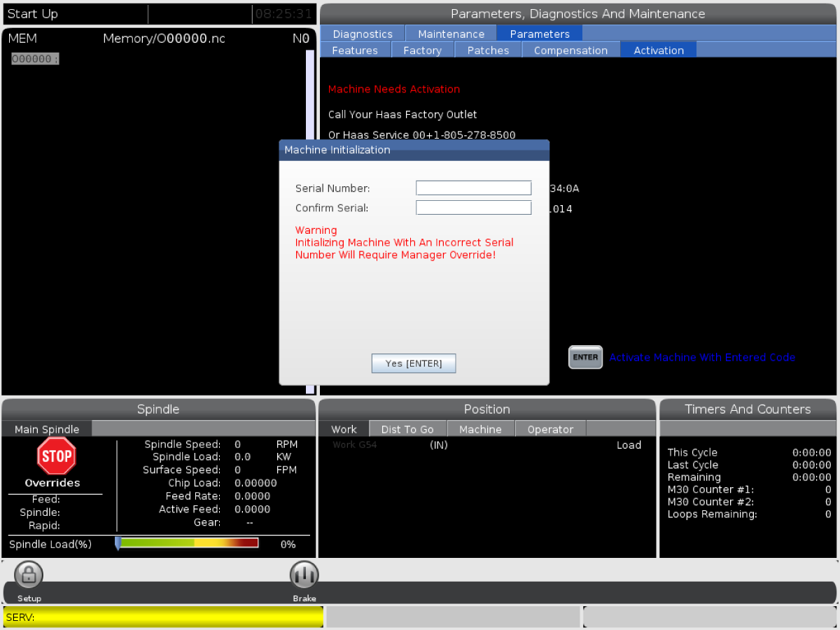
Task: Select the Parameters tab
Action: pos(540,34)
